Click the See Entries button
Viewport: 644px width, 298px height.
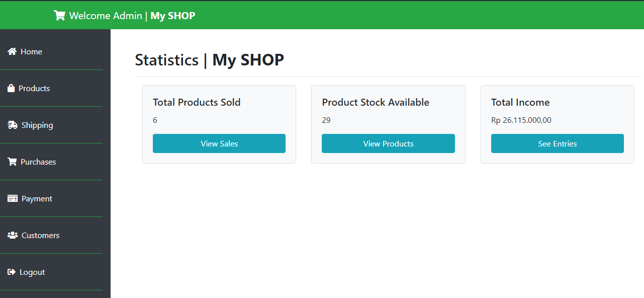tap(557, 143)
